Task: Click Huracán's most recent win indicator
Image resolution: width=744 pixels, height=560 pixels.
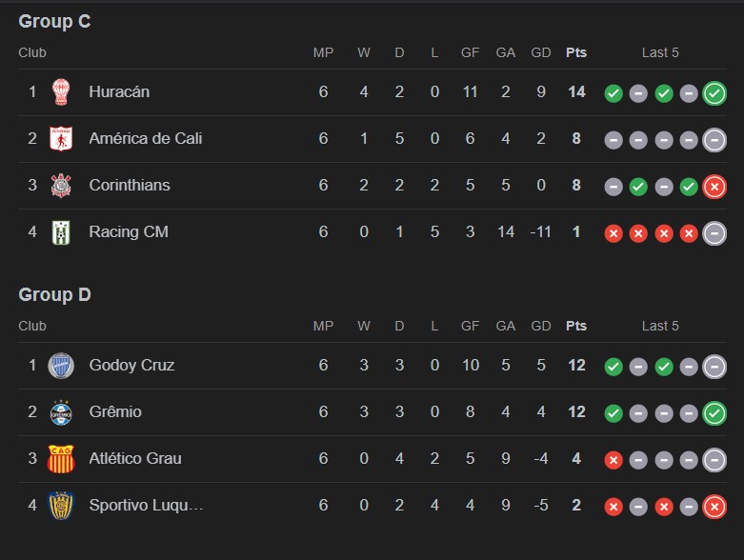Action: click(x=714, y=93)
